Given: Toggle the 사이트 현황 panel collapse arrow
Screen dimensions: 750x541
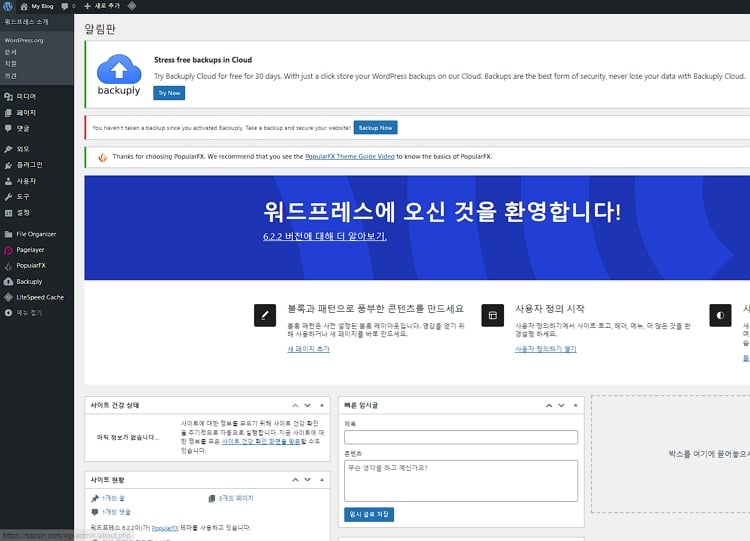Looking at the screenshot, I should [x=322, y=480].
